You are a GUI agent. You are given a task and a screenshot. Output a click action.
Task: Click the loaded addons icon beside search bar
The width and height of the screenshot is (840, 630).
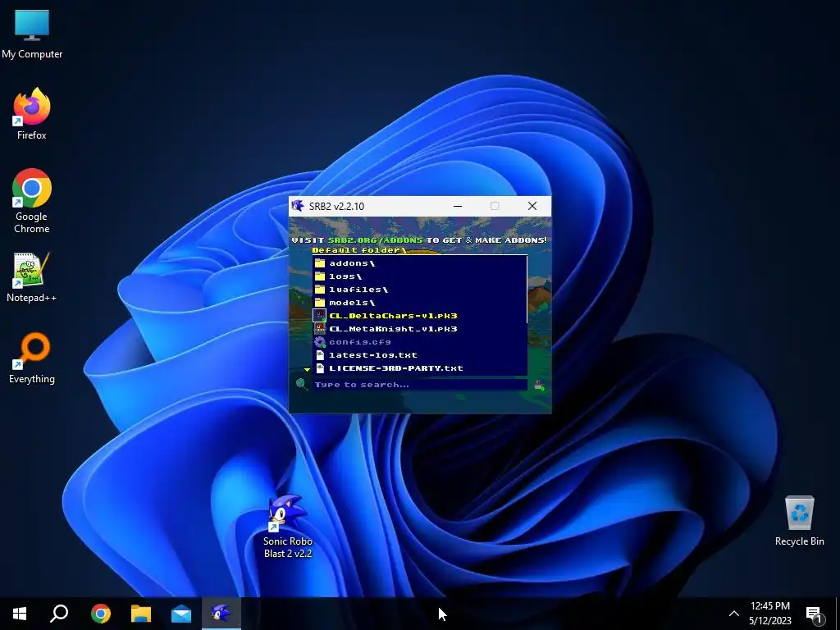click(539, 385)
